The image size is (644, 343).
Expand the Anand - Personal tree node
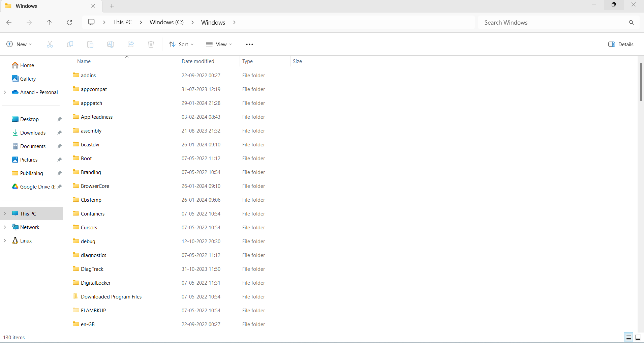(x=5, y=92)
